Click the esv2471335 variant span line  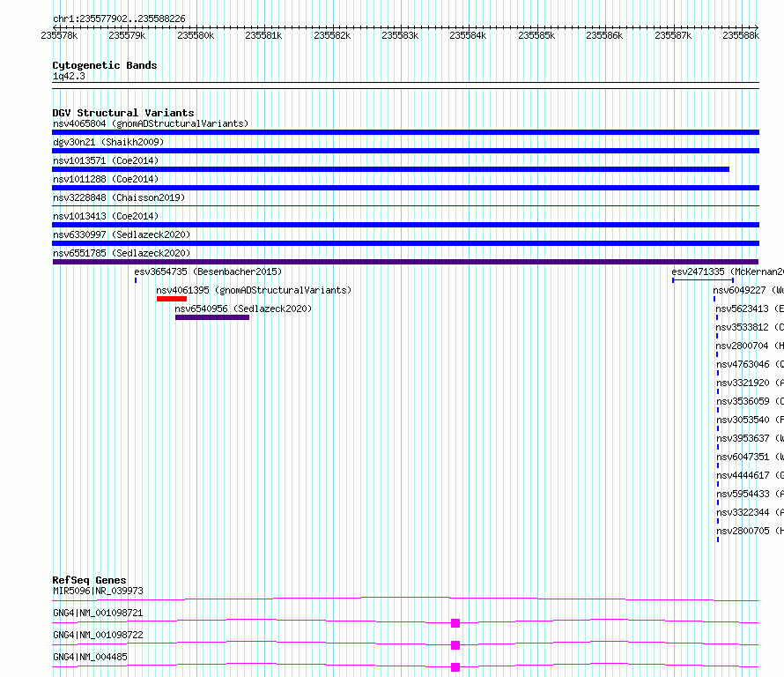click(703, 280)
